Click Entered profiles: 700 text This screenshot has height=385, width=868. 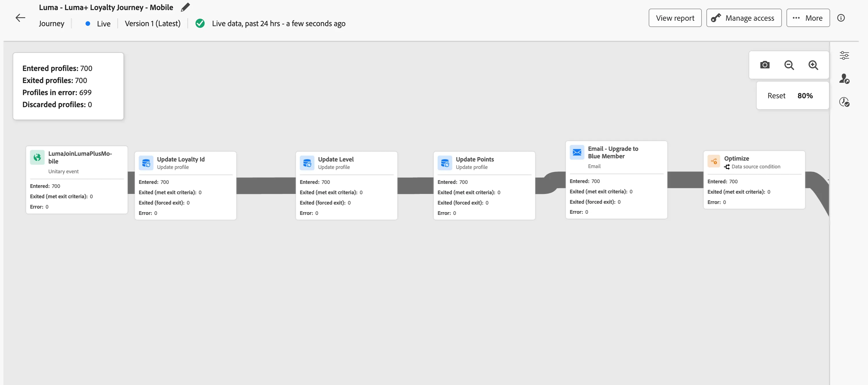pyautogui.click(x=57, y=68)
